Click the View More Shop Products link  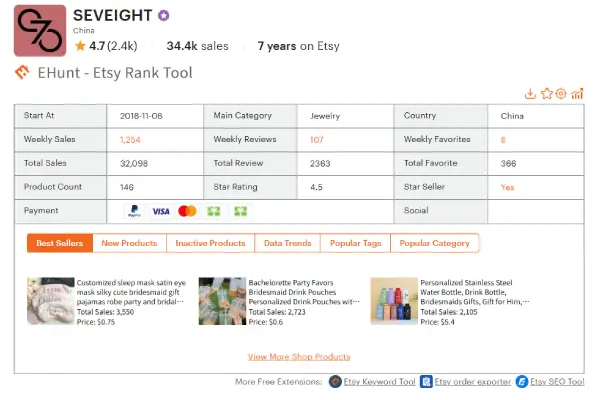pos(299,357)
